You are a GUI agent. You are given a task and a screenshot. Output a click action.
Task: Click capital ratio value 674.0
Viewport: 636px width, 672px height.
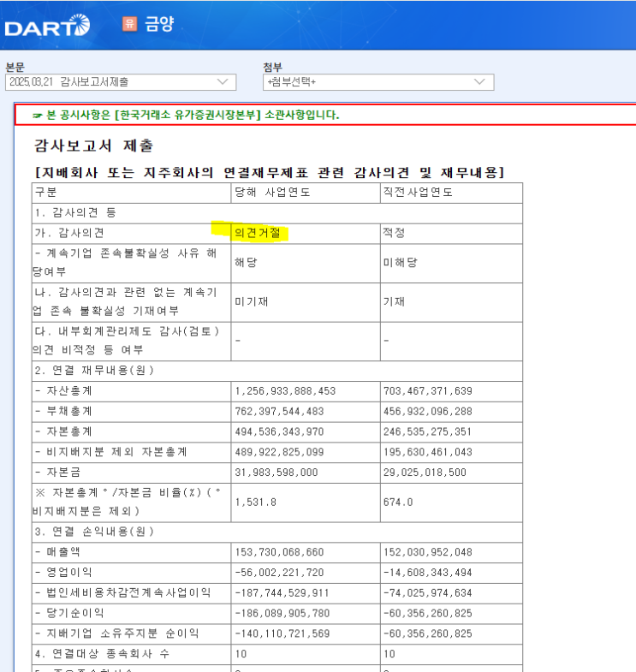click(x=398, y=502)
